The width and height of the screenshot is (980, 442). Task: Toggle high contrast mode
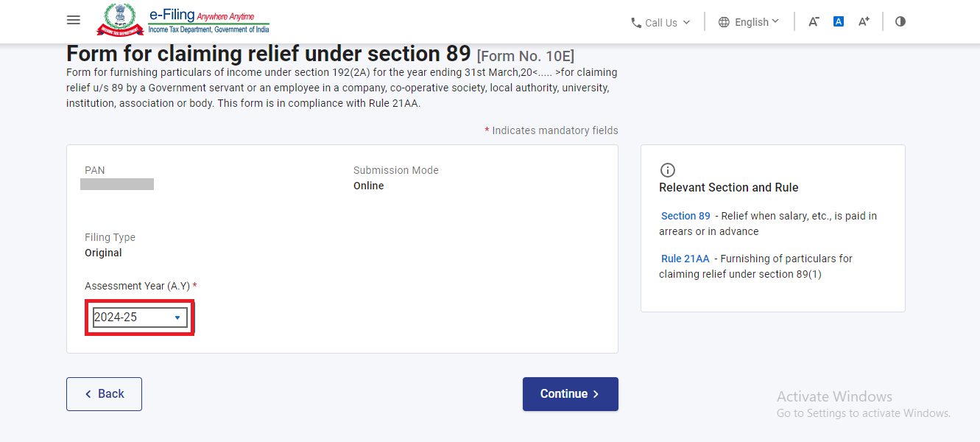click(x=900, y=21)
